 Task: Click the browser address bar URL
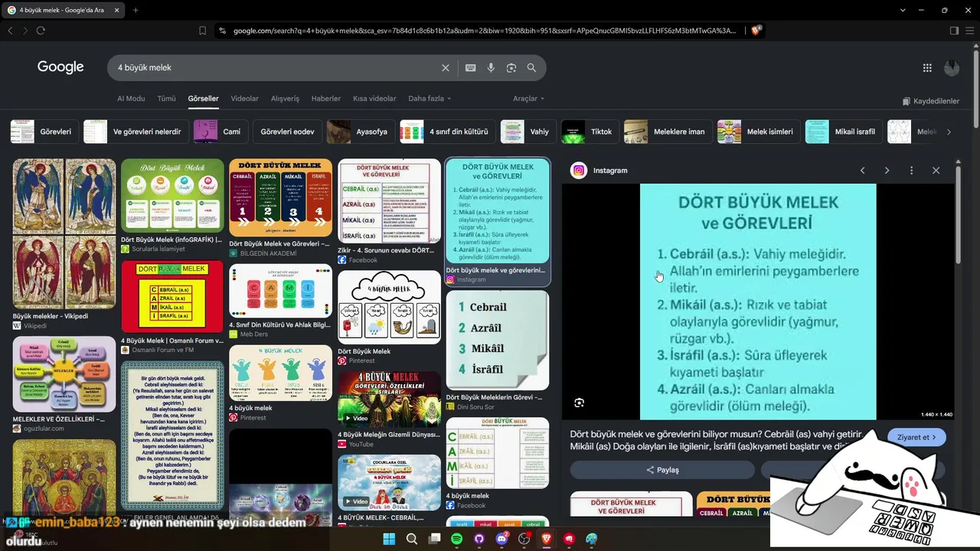[484, 31]
